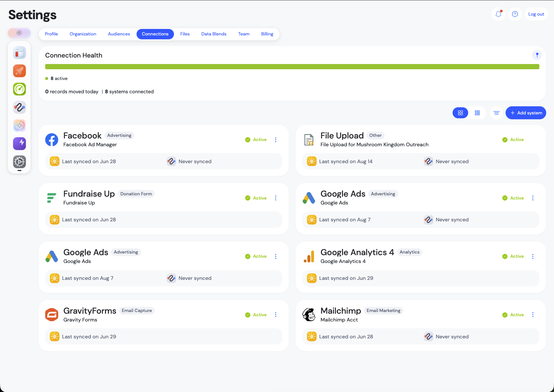Open the Facebook connection three-dot menu
This screenshot has width=554, height=392.
tap(276, 140)
